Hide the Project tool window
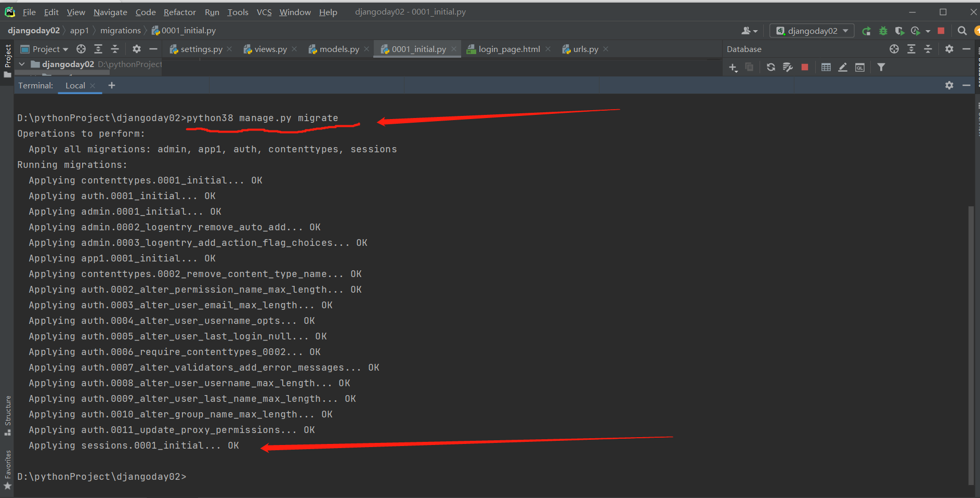Image resolution: width=980 pixels, height=498 pixels. pyautogui.click(x=153, y=49)
